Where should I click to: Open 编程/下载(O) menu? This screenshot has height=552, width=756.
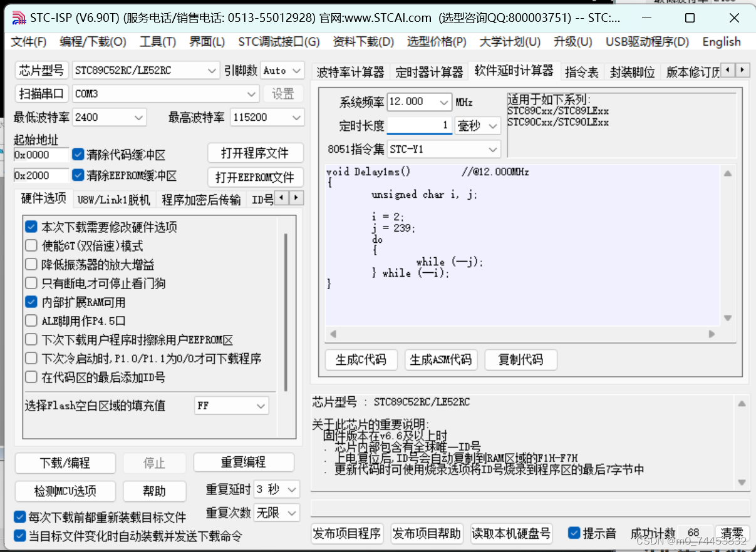coord(93,42)
